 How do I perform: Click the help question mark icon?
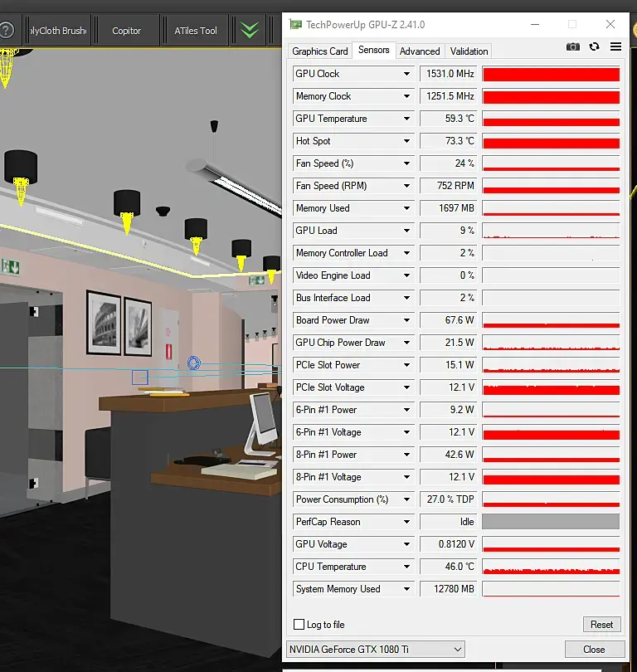[x=7, y=31]
